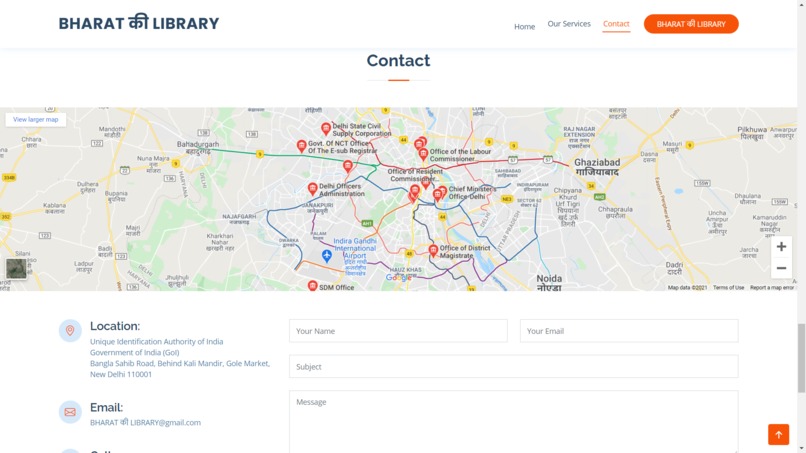Viewport: 806px width, 453px height.
Task: Zoom in on the map
Action: (781, 247)
